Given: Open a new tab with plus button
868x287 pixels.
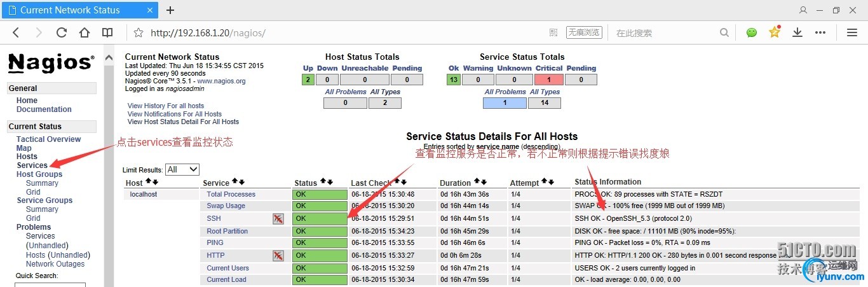Looking at the screenshot, I should (x=170, y=10).
